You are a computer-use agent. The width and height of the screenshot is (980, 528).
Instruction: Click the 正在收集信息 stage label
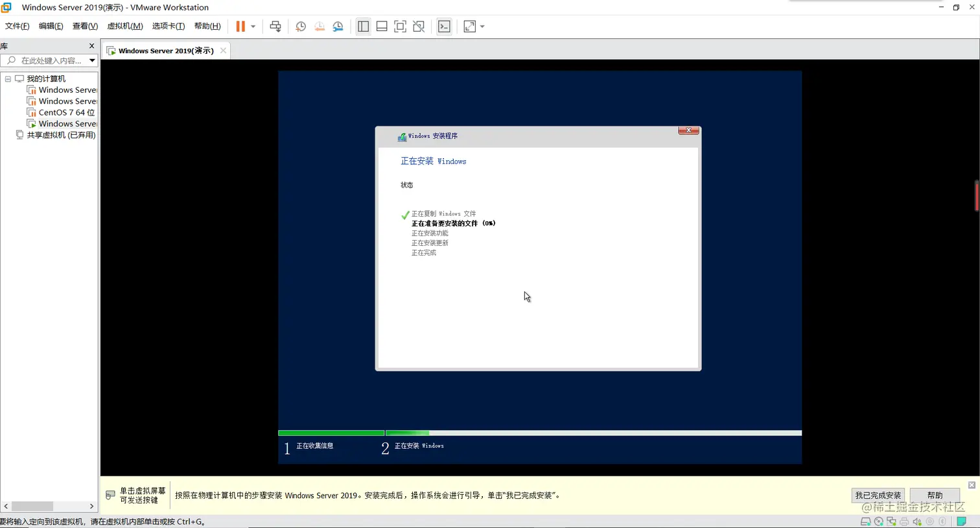coord(314,446)
